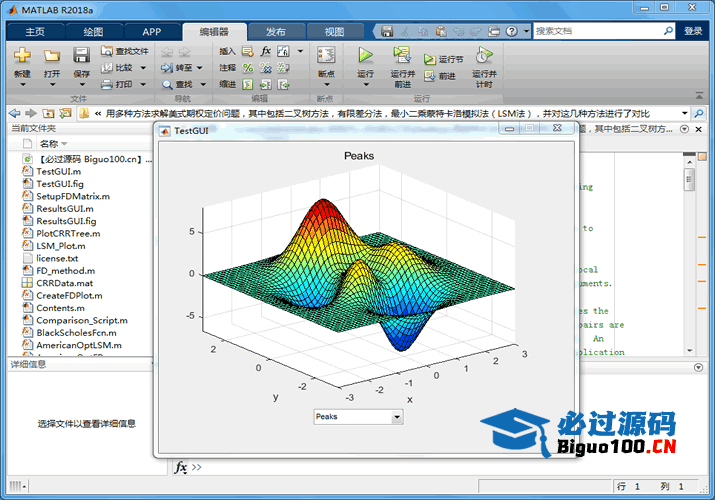Click the Find Files (查找文件) icon

[x=107, y=51]
